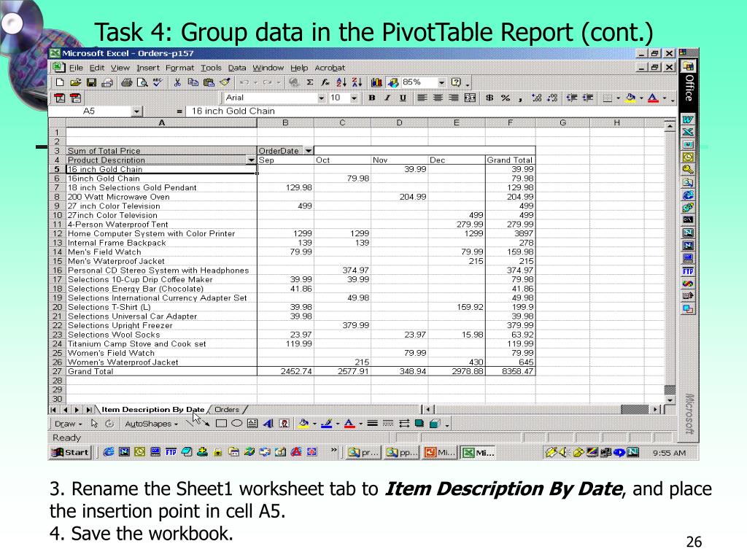Click the Windows Start button
The height and width of the screenshot is (560, 747).
click(x=71, y=452)
